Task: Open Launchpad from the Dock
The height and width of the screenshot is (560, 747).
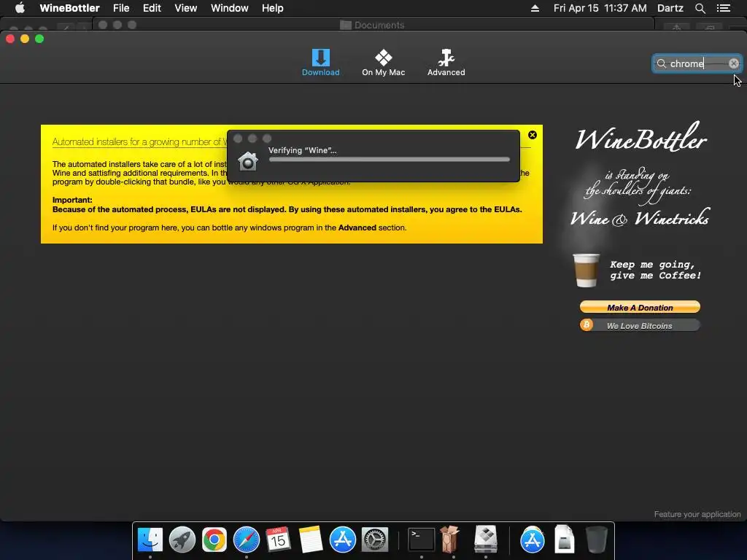Action: pyautogui.click(x=182, y=540)
